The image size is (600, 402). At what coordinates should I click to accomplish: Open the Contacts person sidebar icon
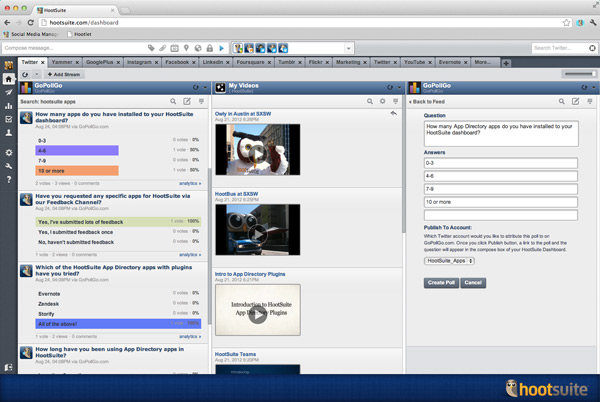click(x=8, y=133)
